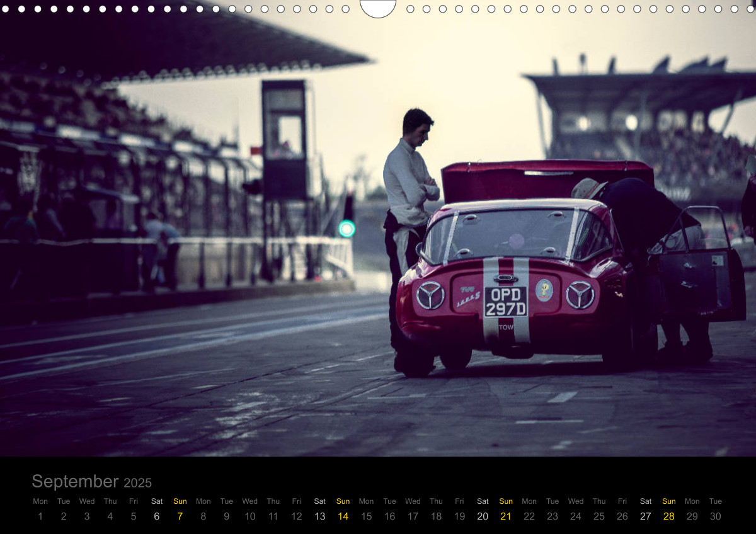Select Saturday the 6th

click(157, 516)
